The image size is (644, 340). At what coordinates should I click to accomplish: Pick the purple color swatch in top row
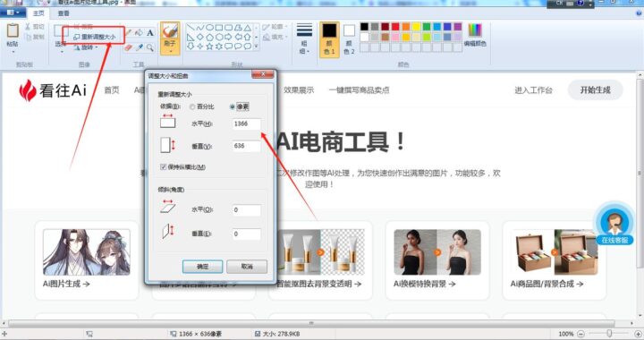click(x=458, y=27)
